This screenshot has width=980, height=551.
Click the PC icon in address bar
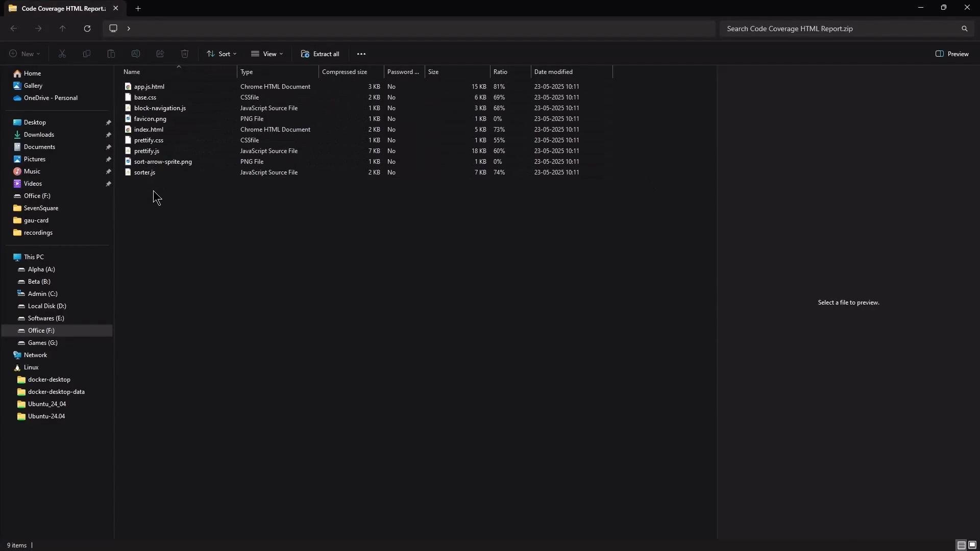(113, 28)
